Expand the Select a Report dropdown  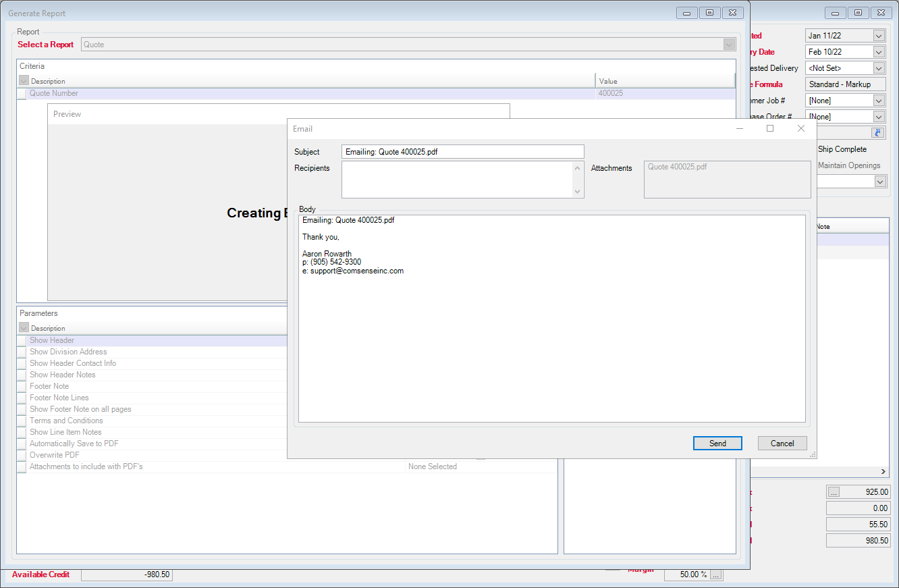[729, 45]
